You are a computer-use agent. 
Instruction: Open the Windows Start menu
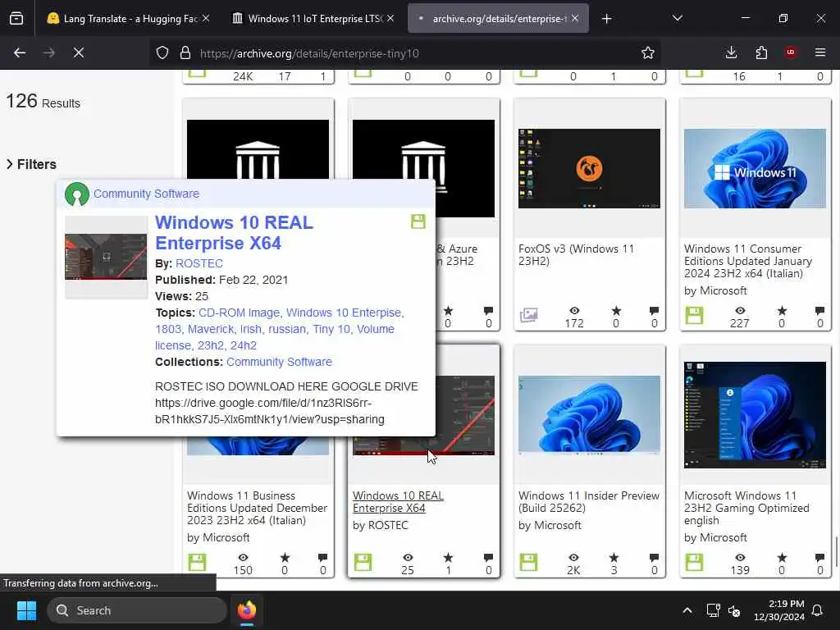pos(26,610)
